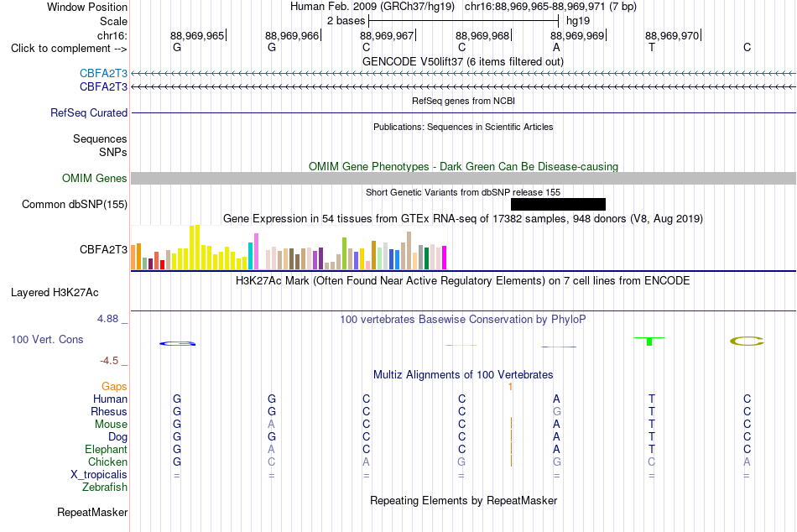Open the light-blue CBFA2T3 GENCODE transcript label
797x532 pixels.
click(103, 73)
